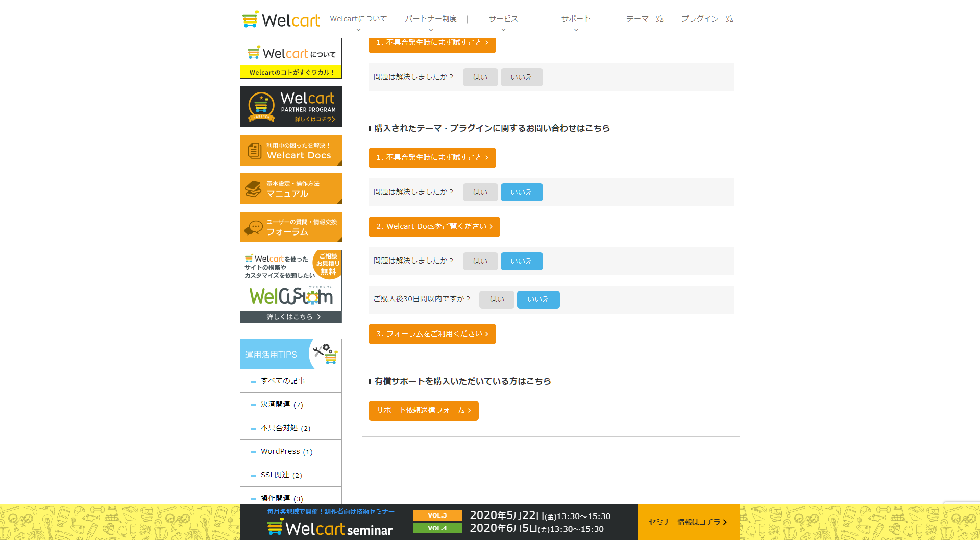980x540 pixels.
Task: Open 不具合対処 (2) category
Action: [x=291, y=428]
